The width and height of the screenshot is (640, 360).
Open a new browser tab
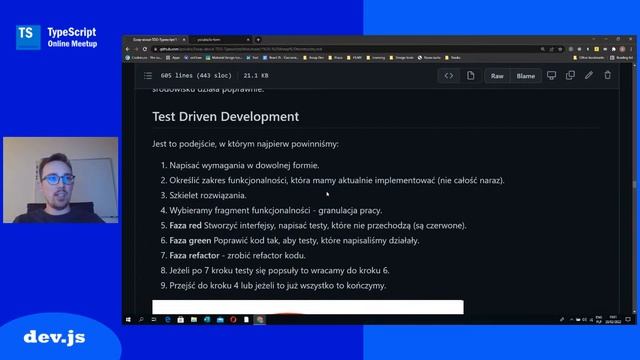258,40
